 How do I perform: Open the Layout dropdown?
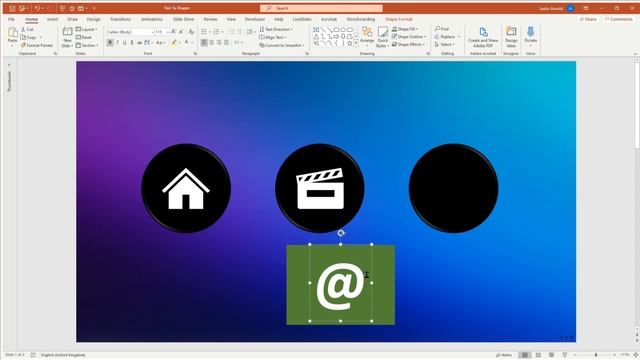click(x=87, y=29)
